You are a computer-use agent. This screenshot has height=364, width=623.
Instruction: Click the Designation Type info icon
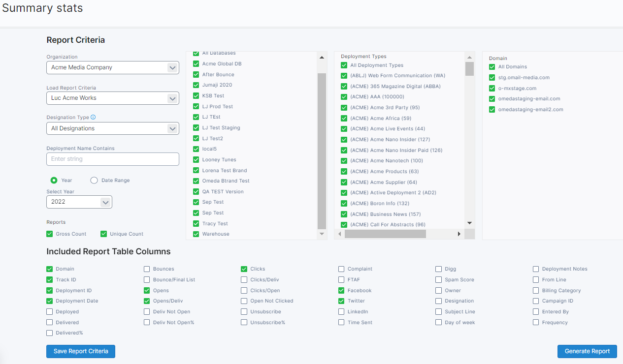tap(93, 118)
